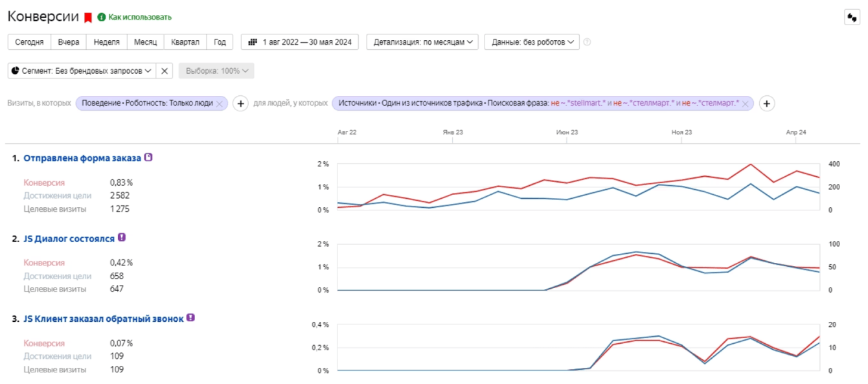
Task: Remove the Роботность: Только люди filter chip
Action: coord(220,103)
